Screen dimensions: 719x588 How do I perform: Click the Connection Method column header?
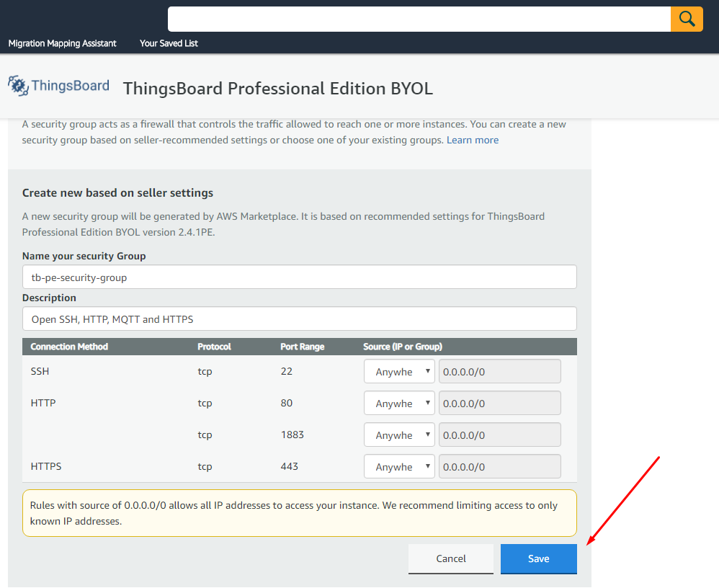(69, 347)
